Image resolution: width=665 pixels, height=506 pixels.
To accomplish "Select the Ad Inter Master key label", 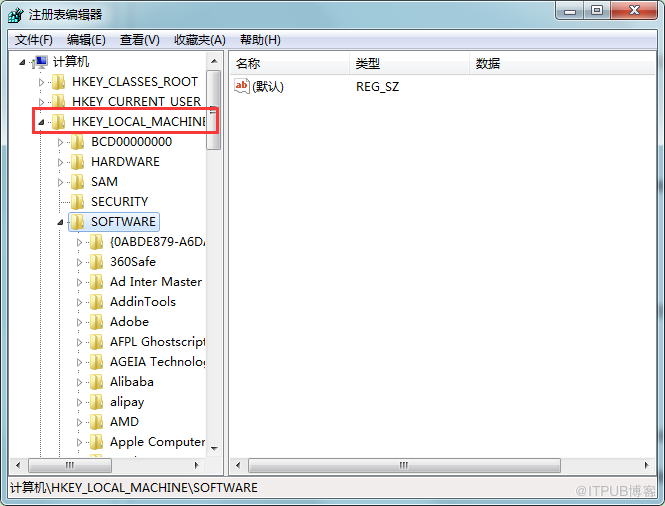I will 156,282.
